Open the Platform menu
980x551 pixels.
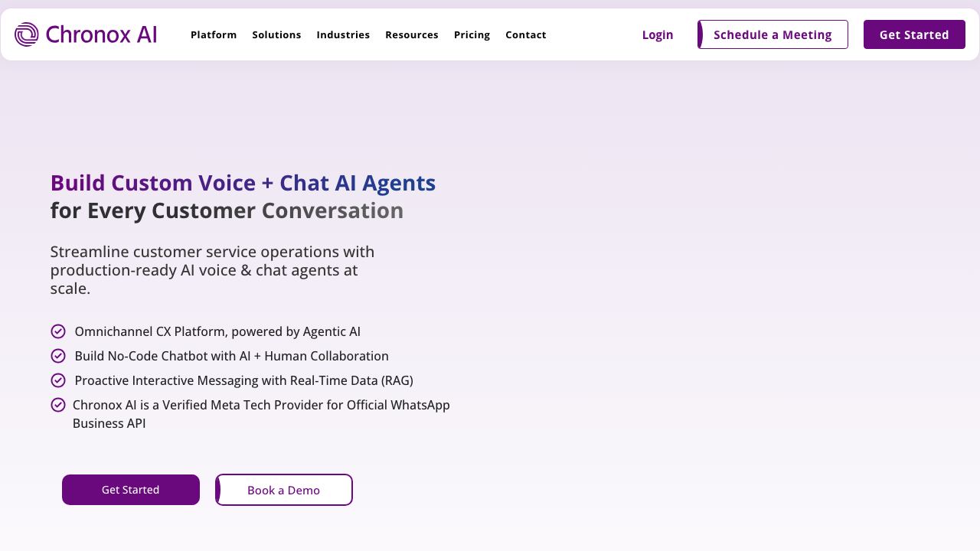tap(214, 34)
